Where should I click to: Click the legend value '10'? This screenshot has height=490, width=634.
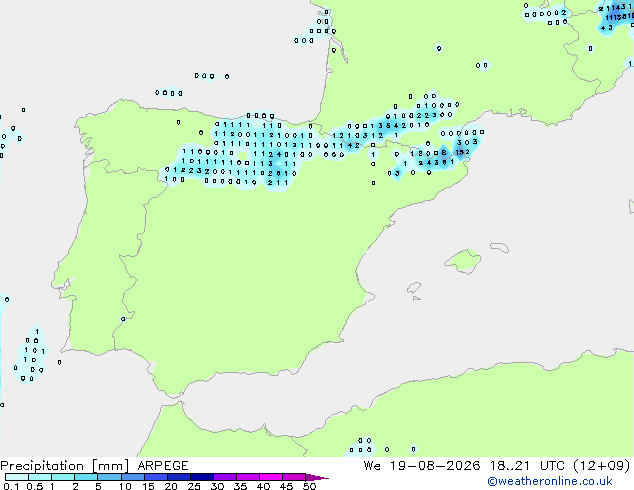pyautogui.click(x=125, y=486)
